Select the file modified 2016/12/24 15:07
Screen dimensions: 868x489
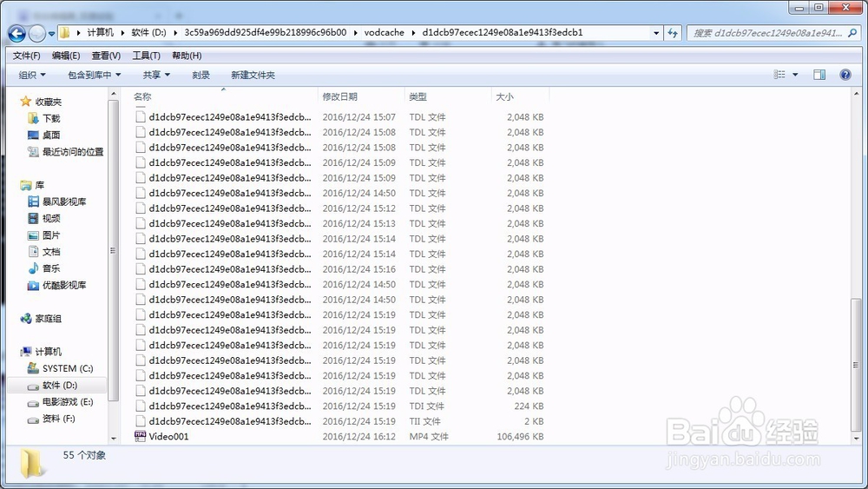(339, 117)
